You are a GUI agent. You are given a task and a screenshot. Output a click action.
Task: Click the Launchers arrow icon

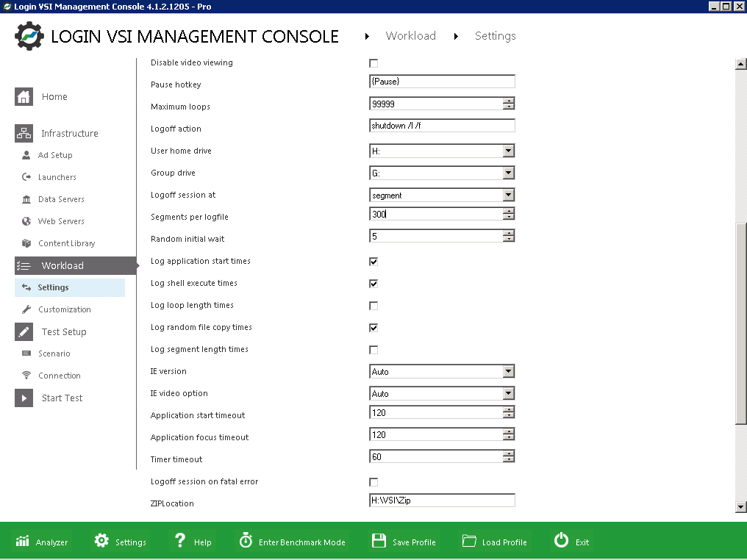coord(26,177)
